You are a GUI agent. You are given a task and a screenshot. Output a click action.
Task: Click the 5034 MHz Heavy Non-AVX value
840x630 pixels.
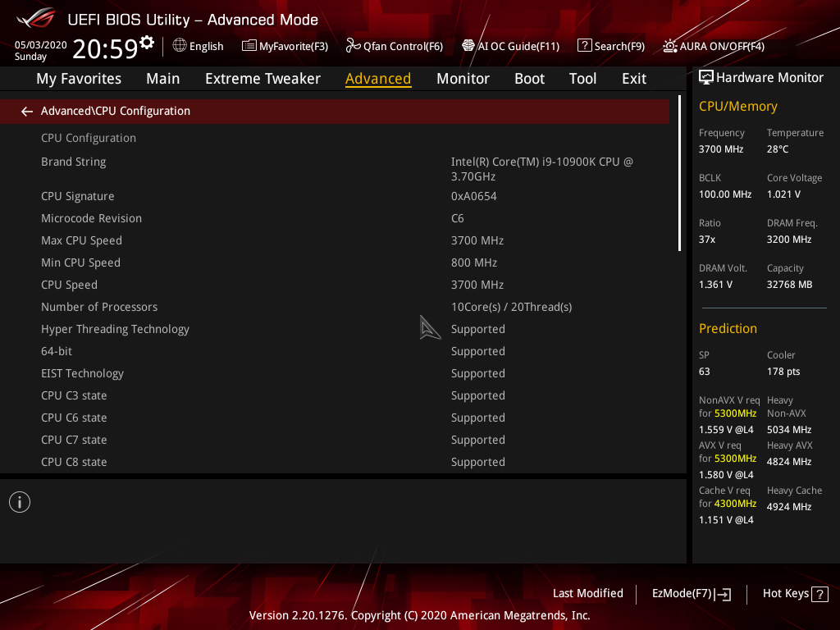pyautogui.click(x=789, y=430)
